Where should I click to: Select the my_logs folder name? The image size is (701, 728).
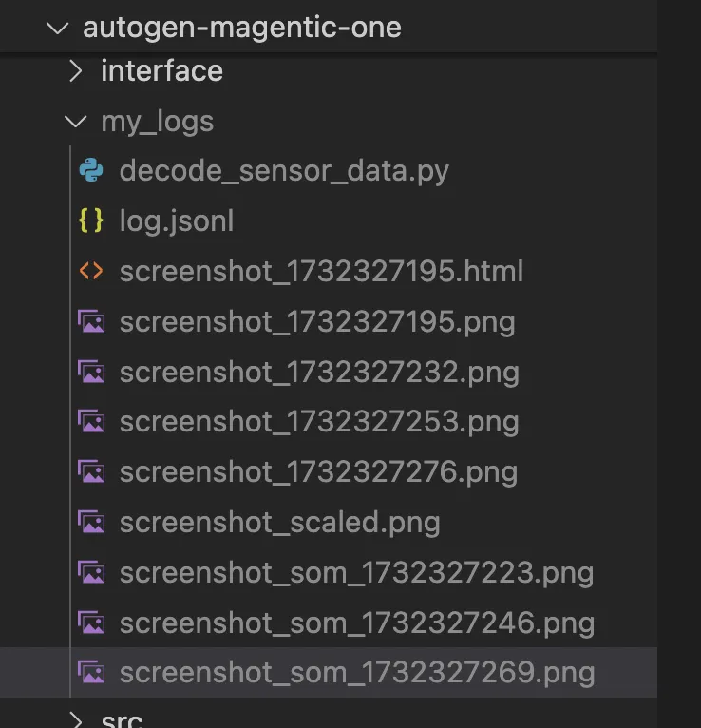point(158,122)
